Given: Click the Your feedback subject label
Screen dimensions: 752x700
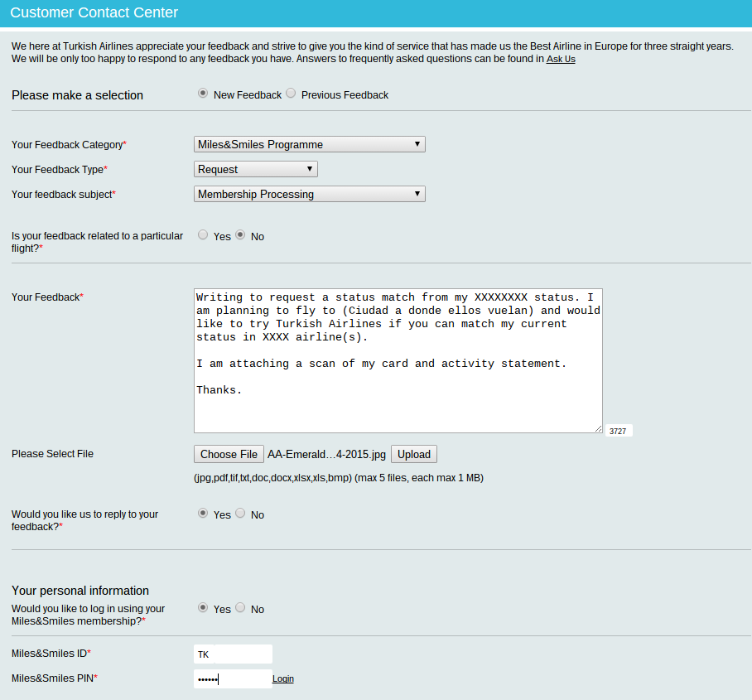Looking at the screenshot, I should (64, 195).
